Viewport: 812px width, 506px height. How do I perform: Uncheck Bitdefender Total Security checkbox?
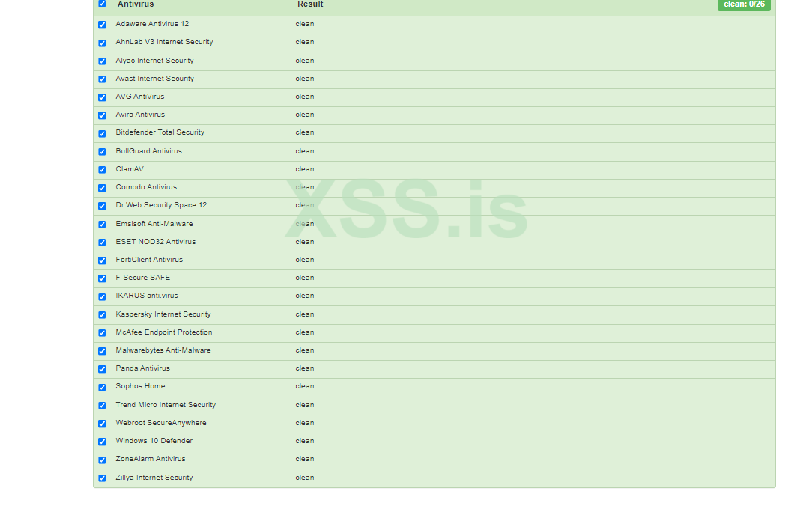102,133
